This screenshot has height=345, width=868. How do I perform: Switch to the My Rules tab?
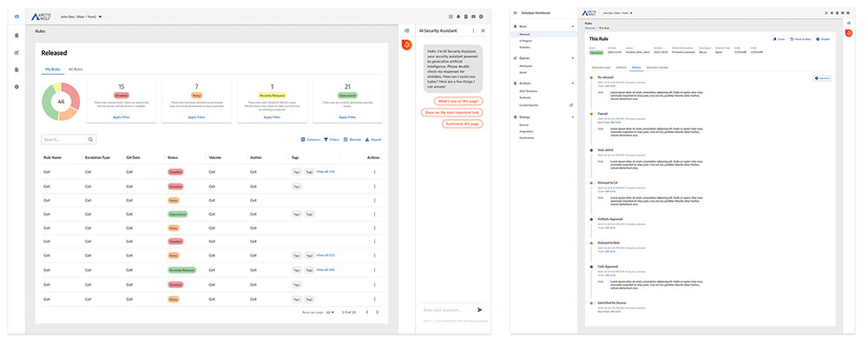tap(53, 70)
